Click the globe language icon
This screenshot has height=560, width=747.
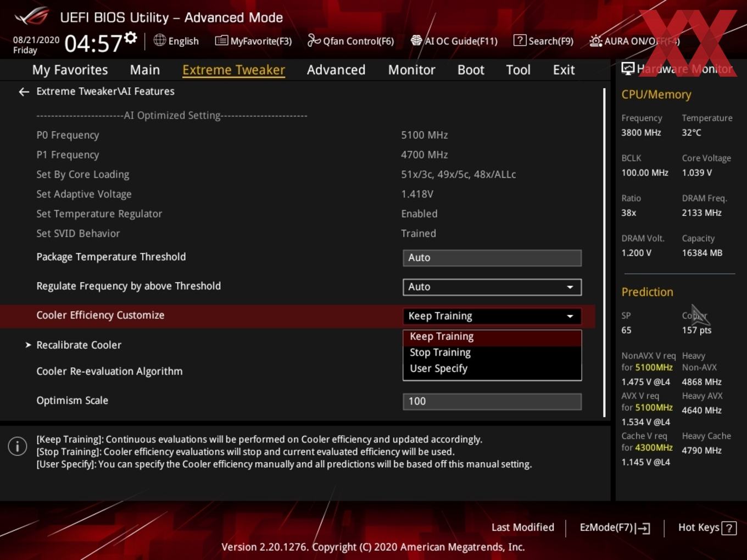coord(159,40)
